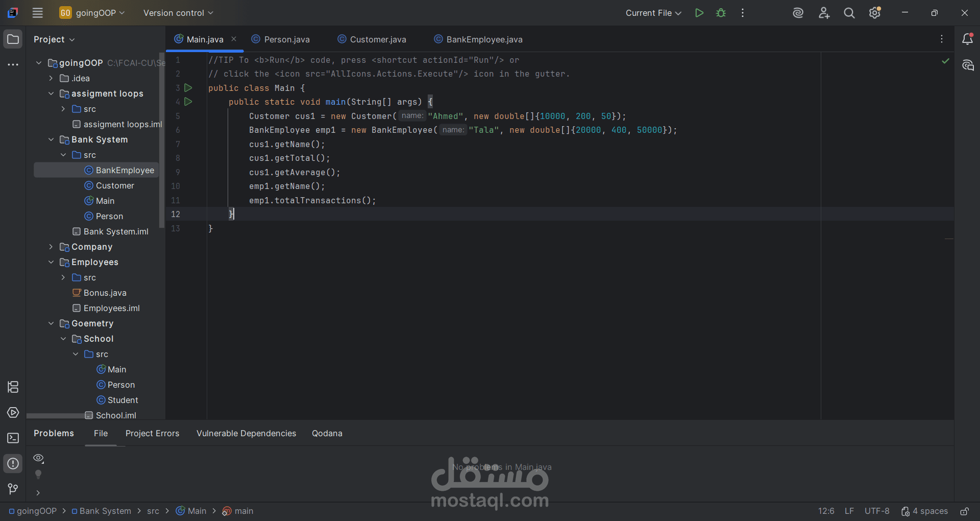
Task: Open Code With Me collaboration icon
Action: 824,13
